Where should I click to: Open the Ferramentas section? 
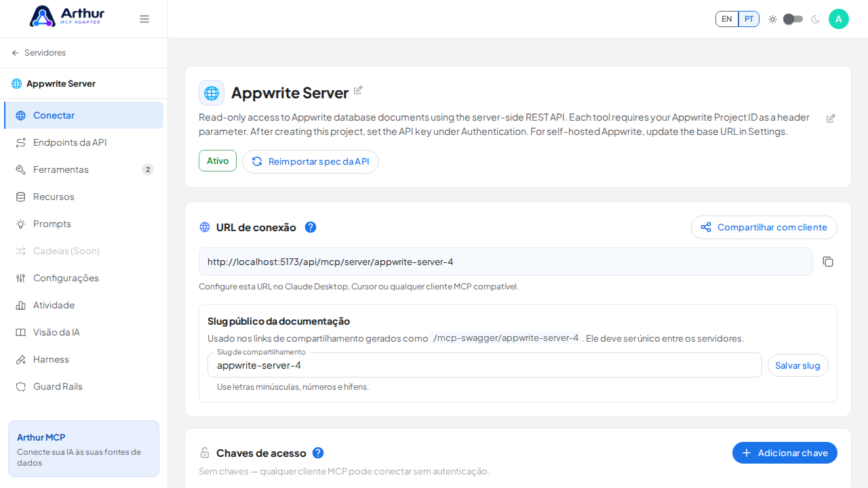click(x=83, y=169)
